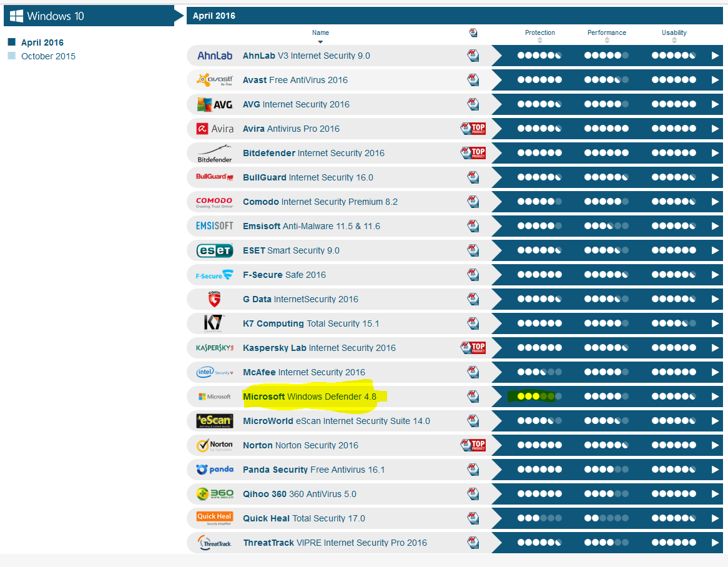This screenshot has height=567, width=728.
Task: Click the Top Product badge for Norton
Action: click(x=473, y=445)
